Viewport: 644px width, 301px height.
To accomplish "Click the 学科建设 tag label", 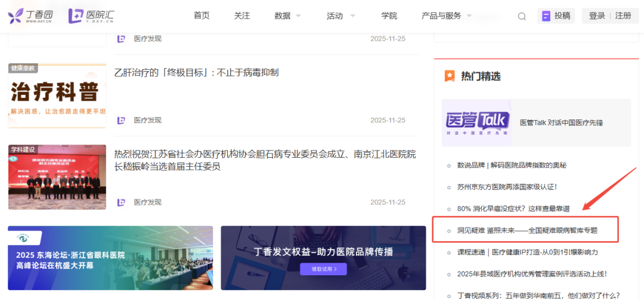I will pyautogui.click(x=23, y=149).
